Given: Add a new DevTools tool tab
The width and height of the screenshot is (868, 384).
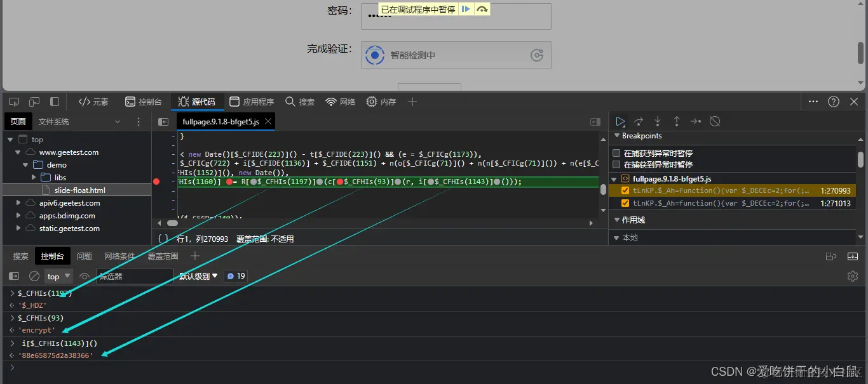Looking at the screenshot, I should pos(412,102).
